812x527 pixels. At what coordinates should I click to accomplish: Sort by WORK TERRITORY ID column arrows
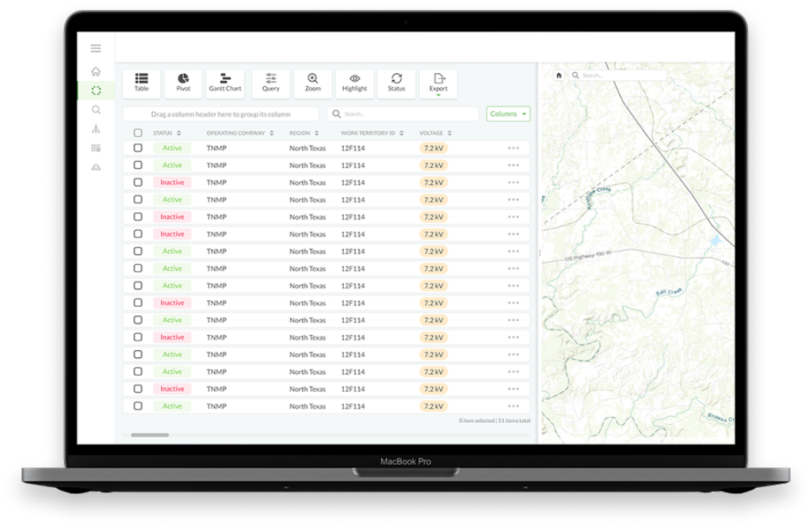point(401,133)
